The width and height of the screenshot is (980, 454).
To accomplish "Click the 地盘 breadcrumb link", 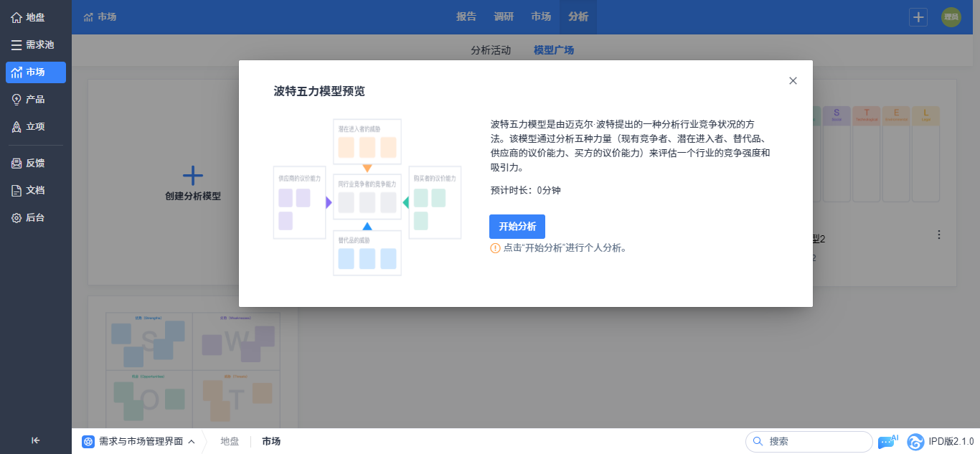I will tap(230, 441).
